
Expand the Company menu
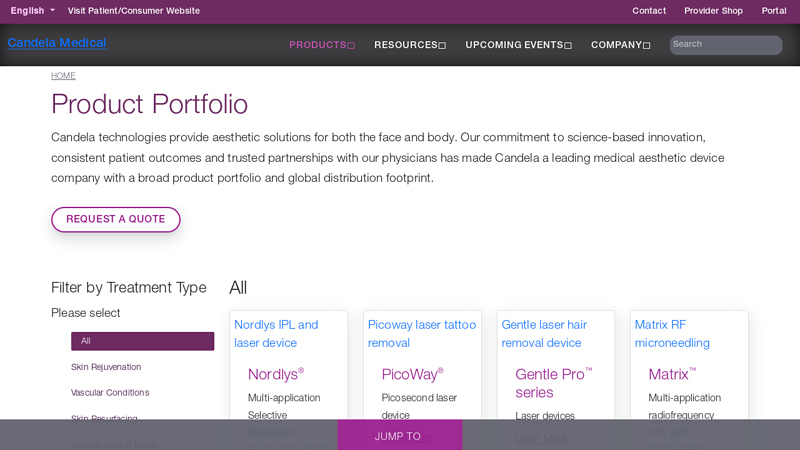point(620,45)
